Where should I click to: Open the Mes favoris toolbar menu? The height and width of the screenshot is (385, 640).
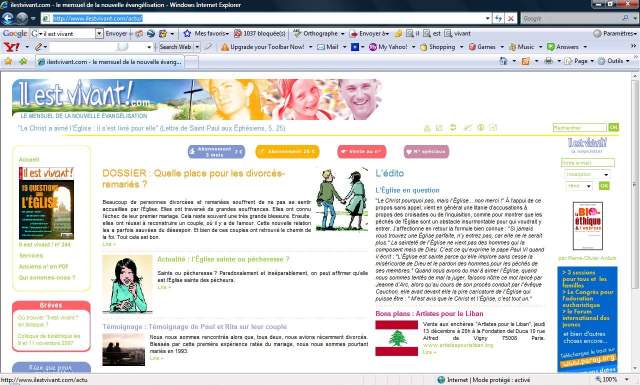tap(206, 33)
